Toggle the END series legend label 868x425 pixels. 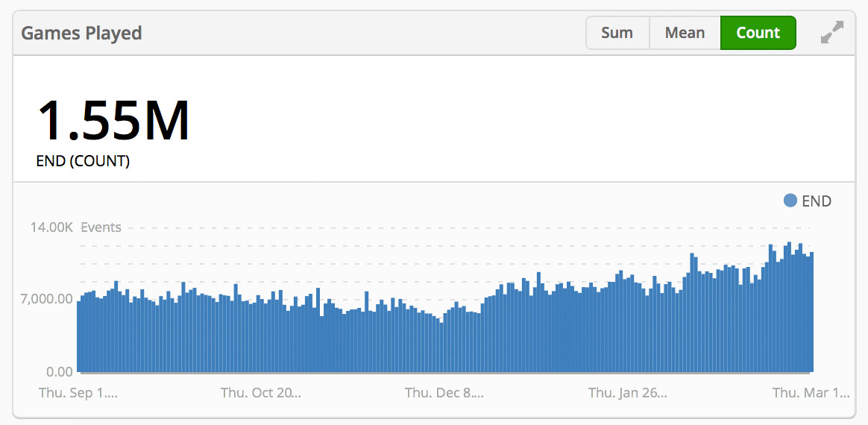pyautogui.click(x=816, y=201)
